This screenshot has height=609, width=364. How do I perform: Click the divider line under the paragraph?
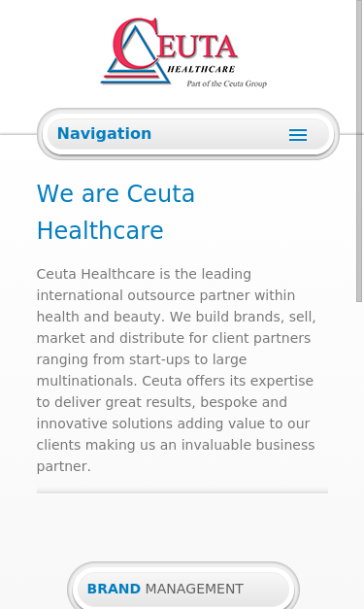182,491
